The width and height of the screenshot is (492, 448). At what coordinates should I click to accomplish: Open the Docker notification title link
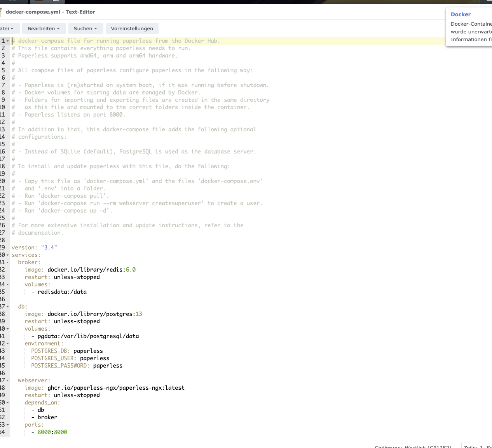point(461,14)
